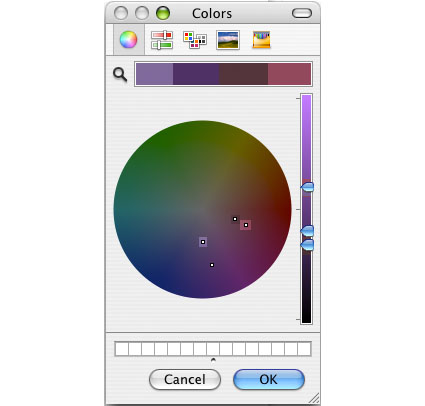Click the middle brightness slider handle

(x=307, y=231)
